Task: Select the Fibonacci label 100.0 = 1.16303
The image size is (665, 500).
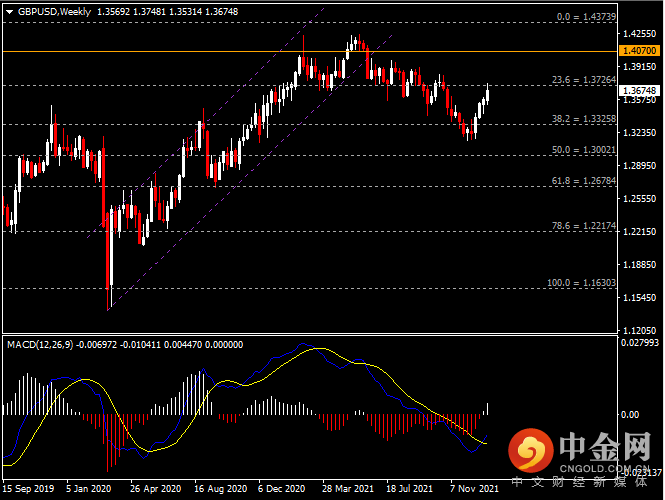Action: click(581, 282)
